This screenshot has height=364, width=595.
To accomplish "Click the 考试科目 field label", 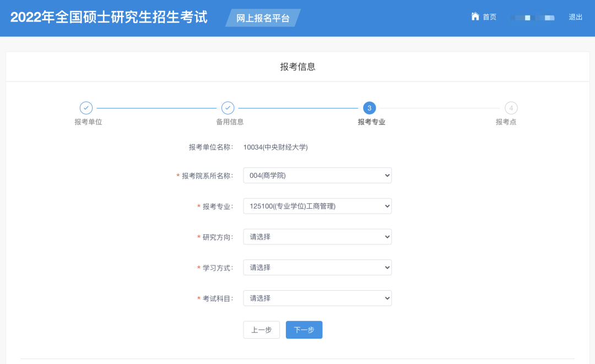I will pos(218,299).
